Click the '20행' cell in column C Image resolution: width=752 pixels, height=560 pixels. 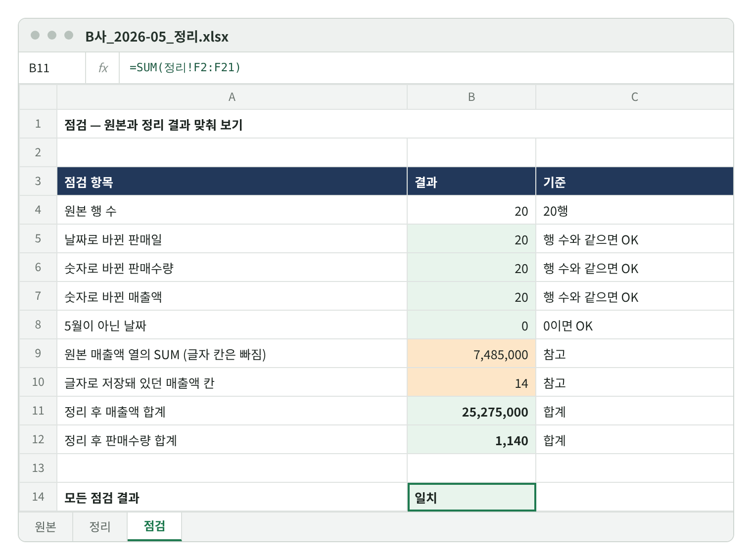635,210
